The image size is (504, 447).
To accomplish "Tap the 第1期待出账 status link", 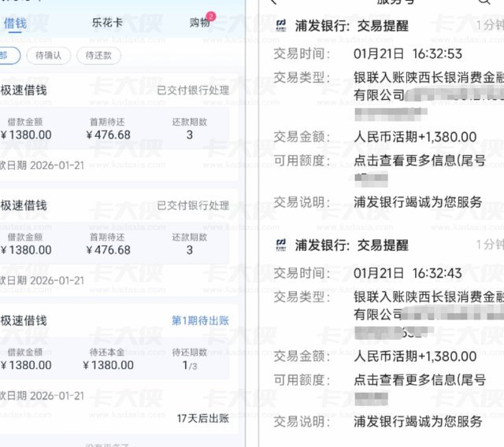I will pyautogui.click(x=200, y=320).
